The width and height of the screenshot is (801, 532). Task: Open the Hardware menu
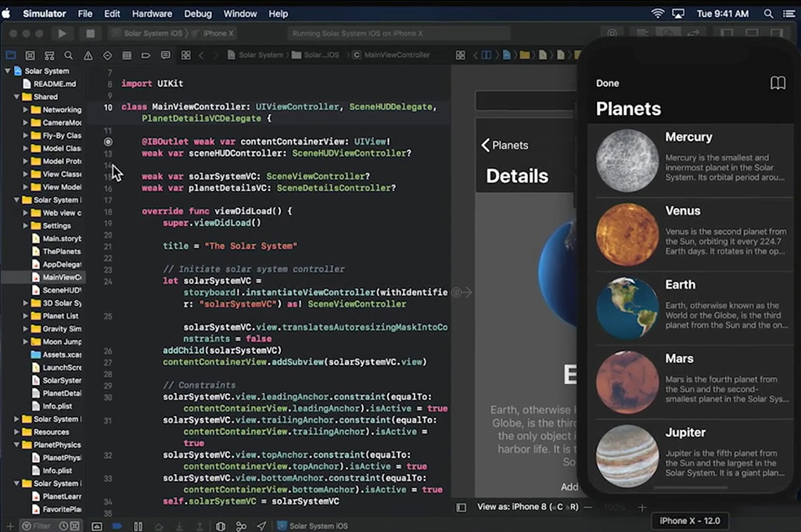(x=152, y=13)
